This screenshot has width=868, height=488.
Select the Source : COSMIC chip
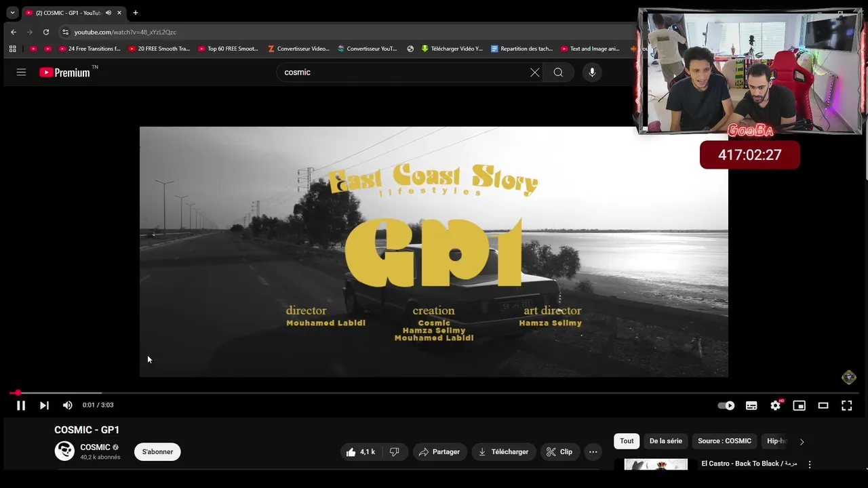pos(724,441)
